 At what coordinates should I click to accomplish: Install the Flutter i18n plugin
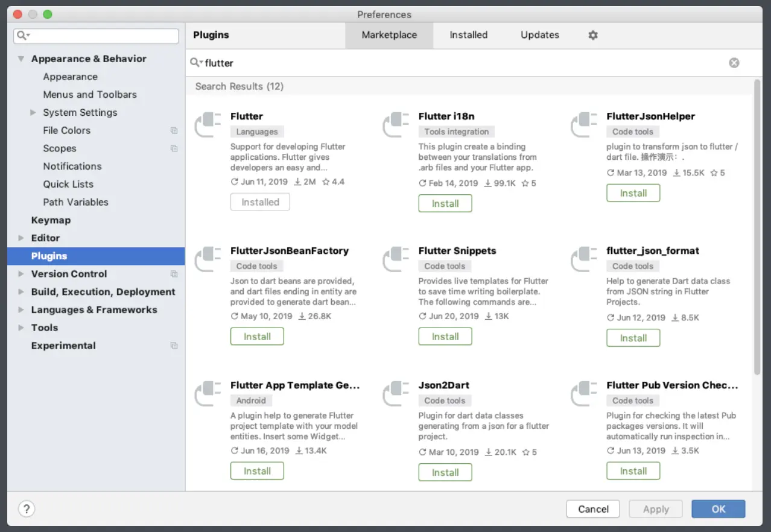coord(445,203)
